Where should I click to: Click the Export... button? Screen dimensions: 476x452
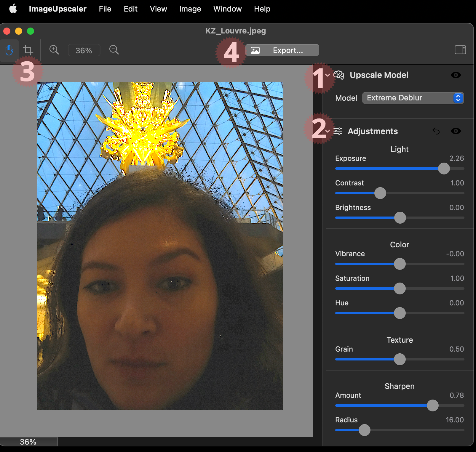[x=282, y=50]
